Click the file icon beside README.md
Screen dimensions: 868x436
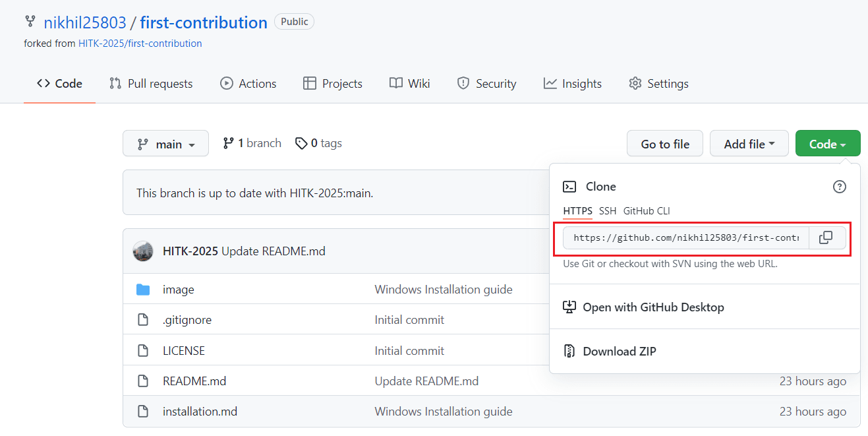(x=143, y=381)
